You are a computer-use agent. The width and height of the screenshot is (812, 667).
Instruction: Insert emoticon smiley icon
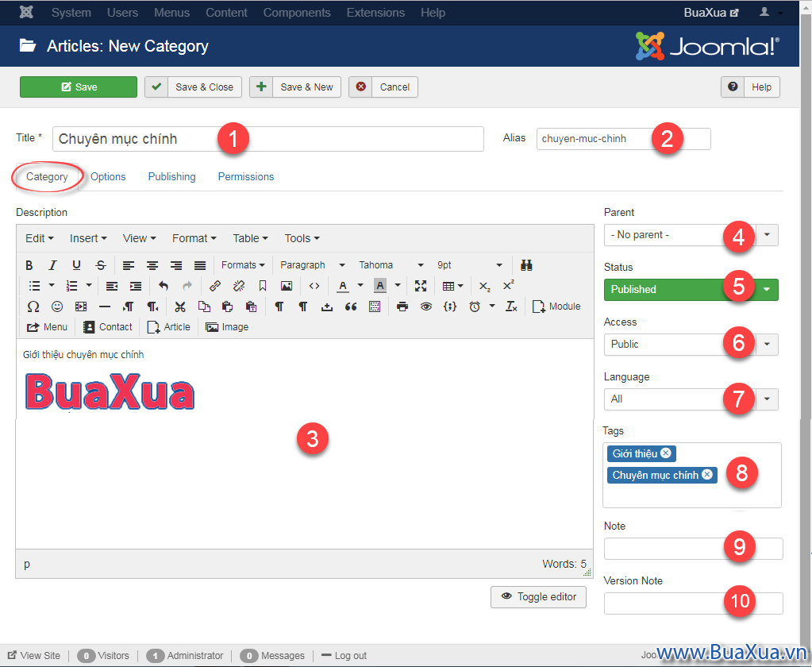click(57, 307)
